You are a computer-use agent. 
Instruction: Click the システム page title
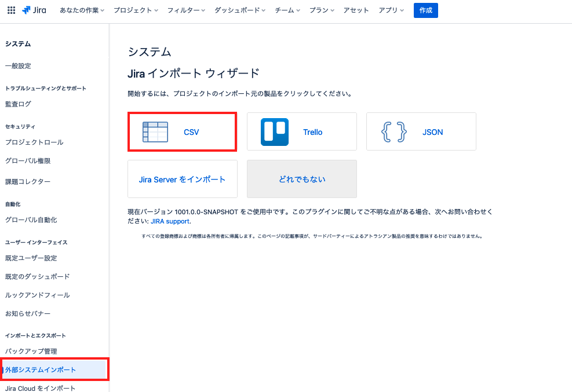click(x=150, y=52)
